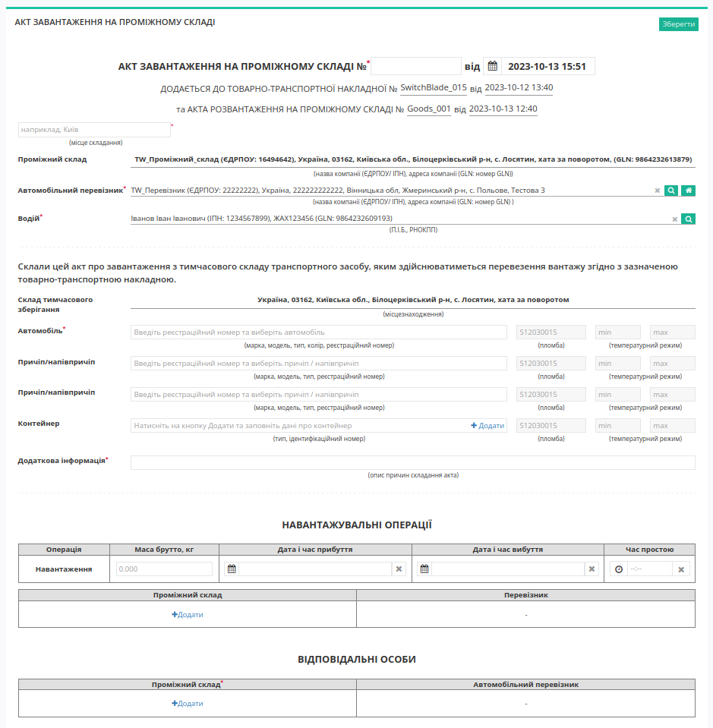Click search icon for Автомобільний перевізник field
Image resolution: width=713 pixels, height=728 pixels.
[x=670, y=191]
